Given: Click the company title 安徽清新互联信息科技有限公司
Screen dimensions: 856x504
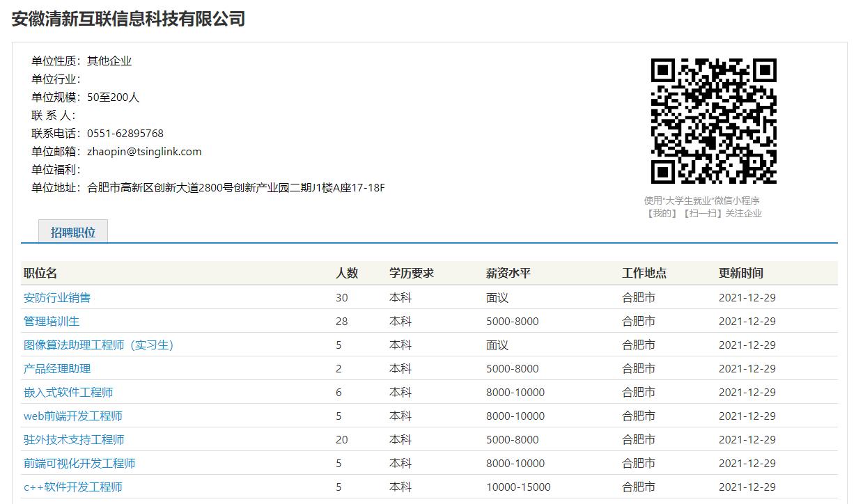Looking at the screenshot, I should 129,19.
